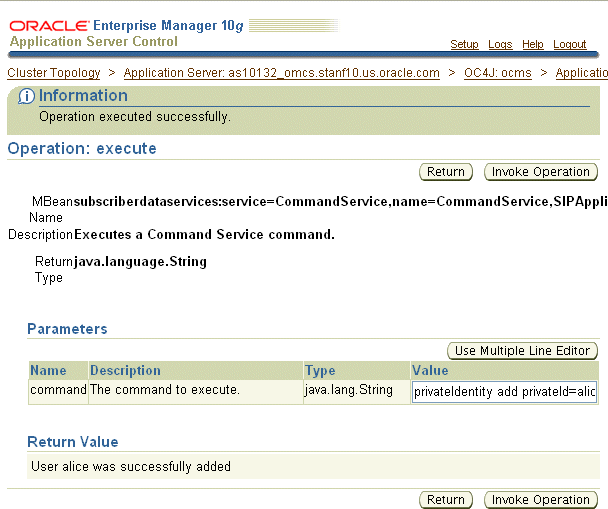Click 'Executes a Command Service command.' text

[204, 235]
